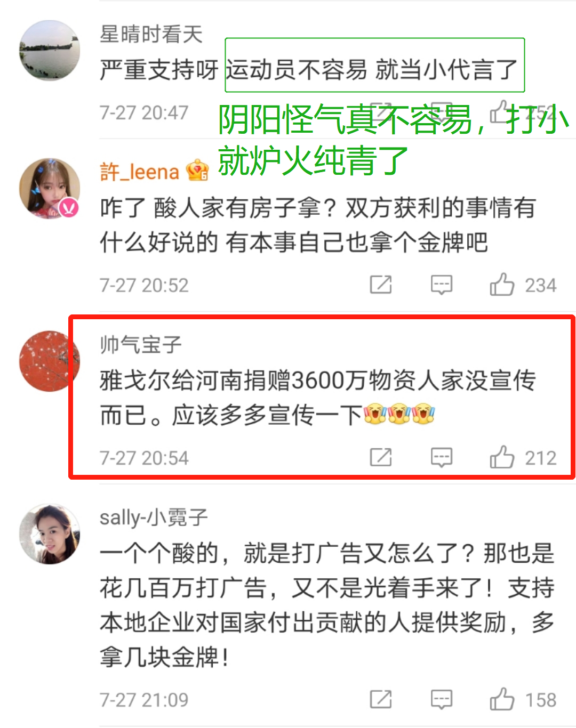Viewport: 576px width, 728px height.
Task: Open sally-小霓子's profile avatar
Action: pyautogui.click(x=50, y=533)
